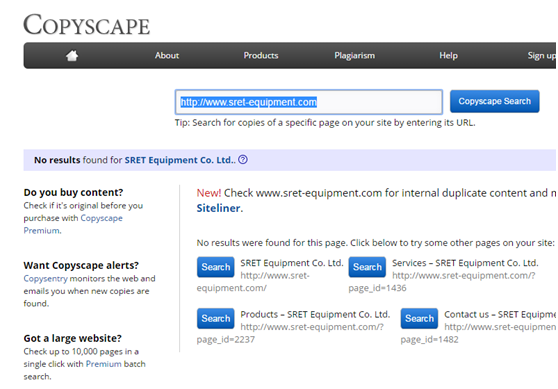Open the Products menu
The width and height of the screenshot is (558, 389).
(x=261, y=56)
